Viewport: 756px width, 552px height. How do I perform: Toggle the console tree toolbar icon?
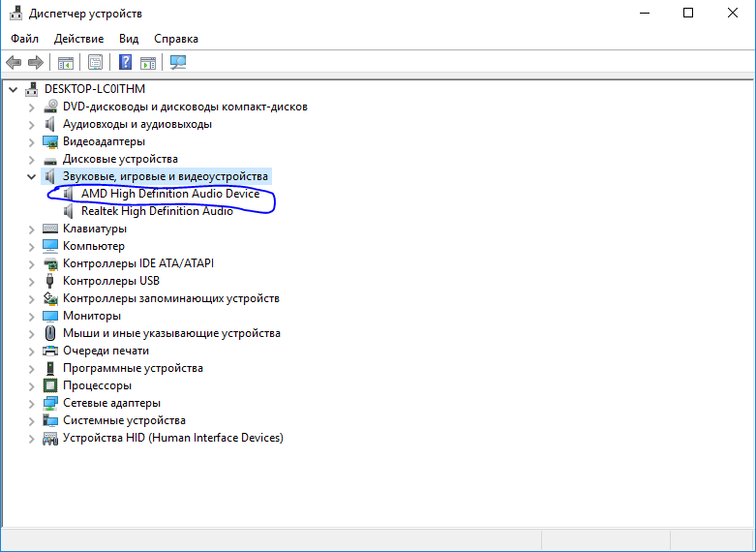[66, 62]
